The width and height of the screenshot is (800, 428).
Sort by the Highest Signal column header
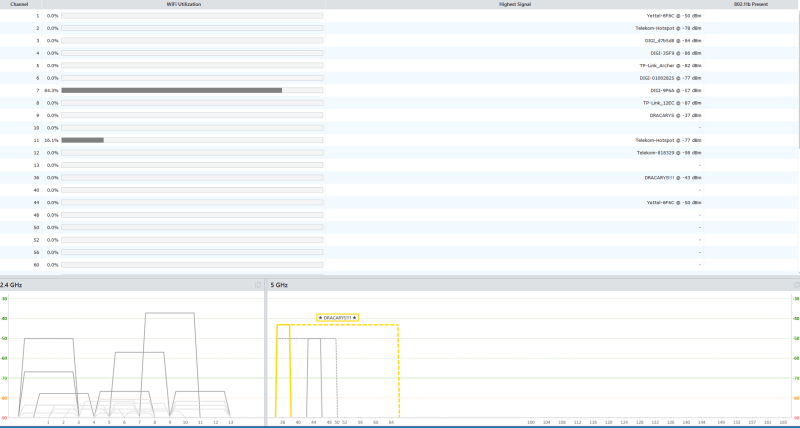coord(514,4)
